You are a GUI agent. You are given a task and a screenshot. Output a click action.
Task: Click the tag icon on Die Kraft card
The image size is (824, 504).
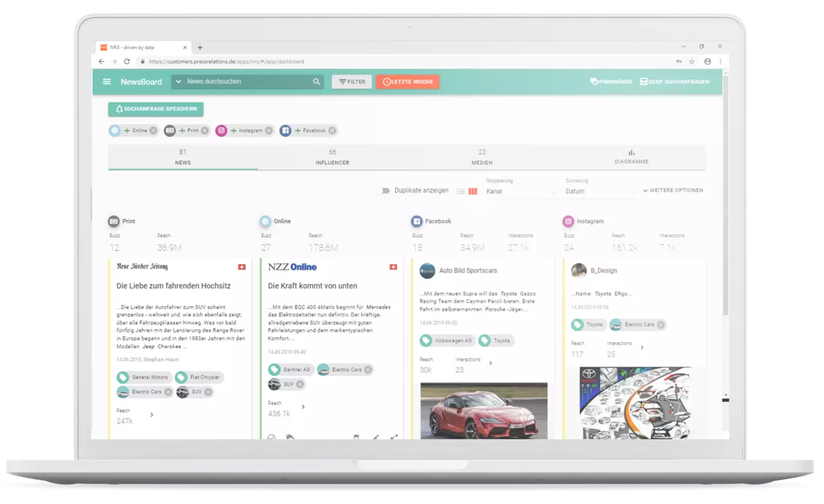(290, 438)
